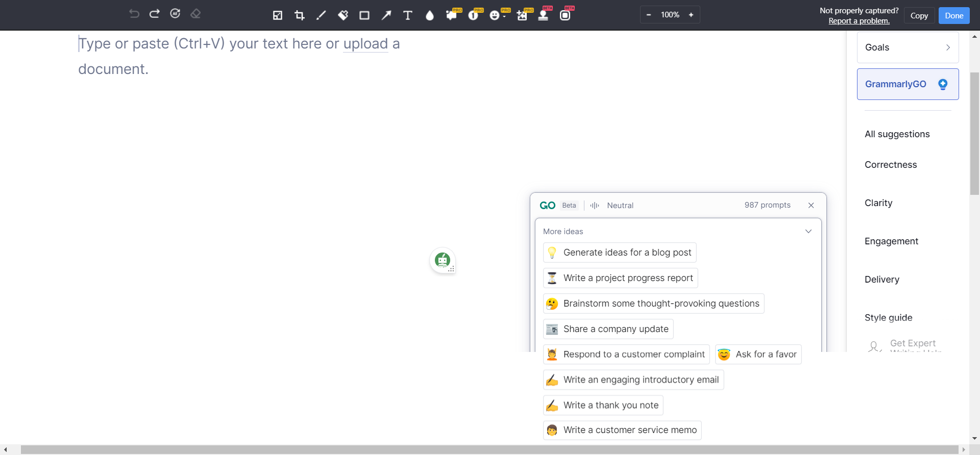This screenshot has height=455, width=980.
Task: Select the blur droplet tool
Action: pyautogui.click(x=430, y=15)
